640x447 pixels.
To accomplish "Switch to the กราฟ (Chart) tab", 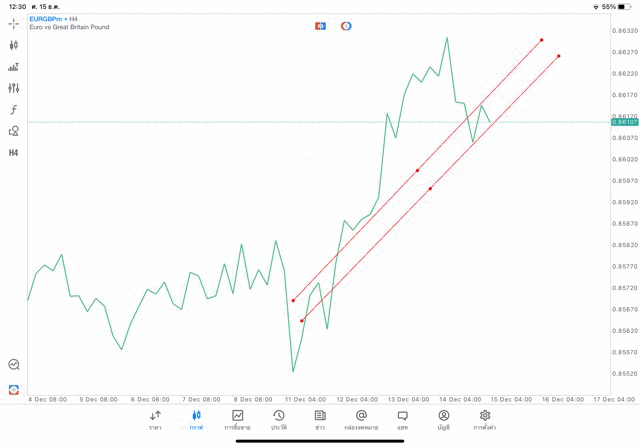I will pos(196,420).
